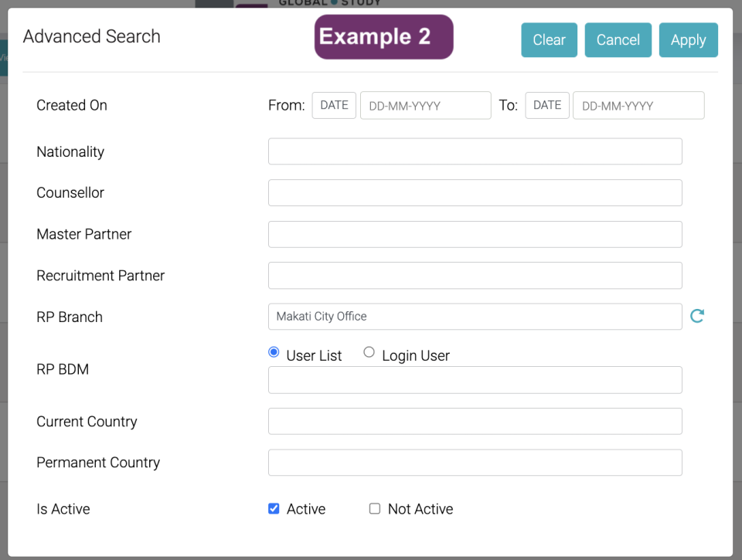Apply the advanced search filters
The height and width of the screenshot is (560, 742).
point(688,40)
